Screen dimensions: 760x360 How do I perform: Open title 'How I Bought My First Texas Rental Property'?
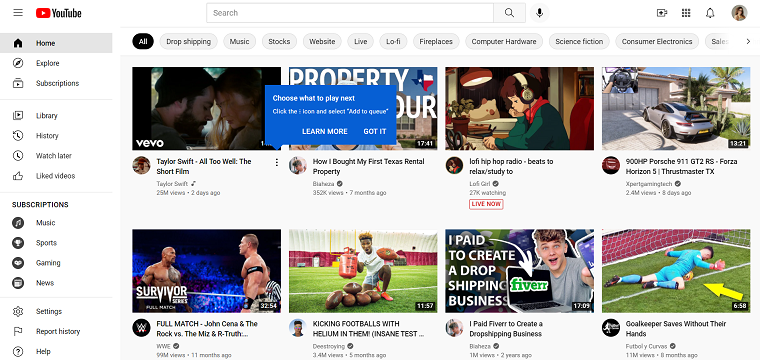368,166
